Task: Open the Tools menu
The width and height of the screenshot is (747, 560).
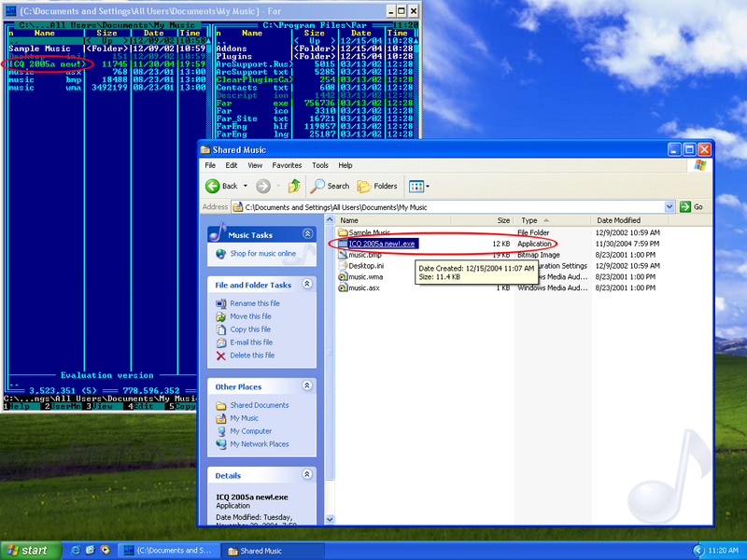Action: [x=320, y=165]
